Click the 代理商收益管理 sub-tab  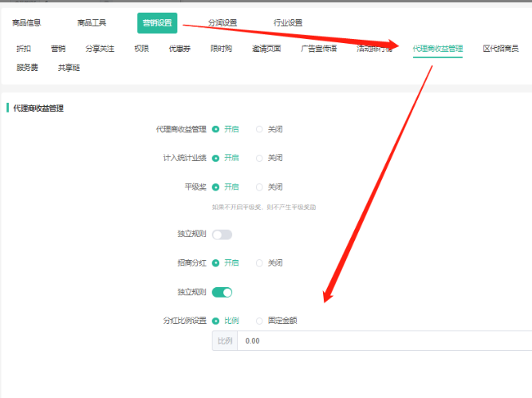click(437, 49)
